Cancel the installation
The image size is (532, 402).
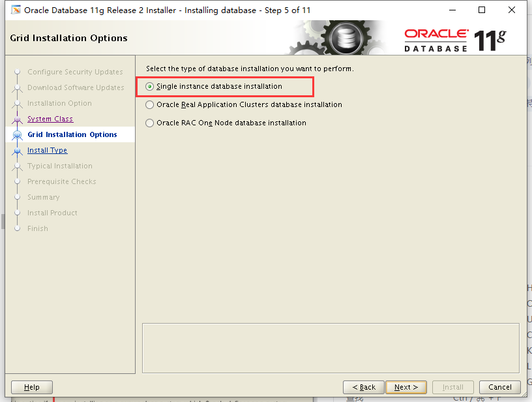point(499,387)
